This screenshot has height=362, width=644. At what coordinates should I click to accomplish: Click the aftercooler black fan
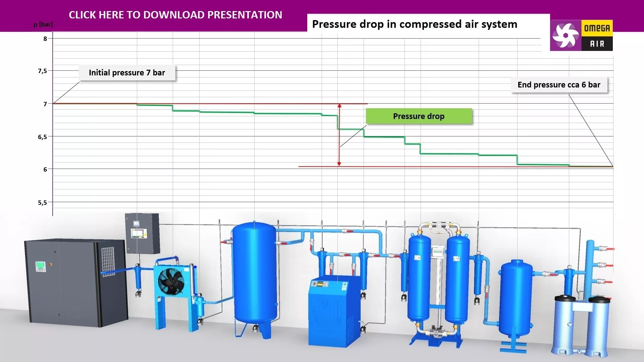[171, 282]
